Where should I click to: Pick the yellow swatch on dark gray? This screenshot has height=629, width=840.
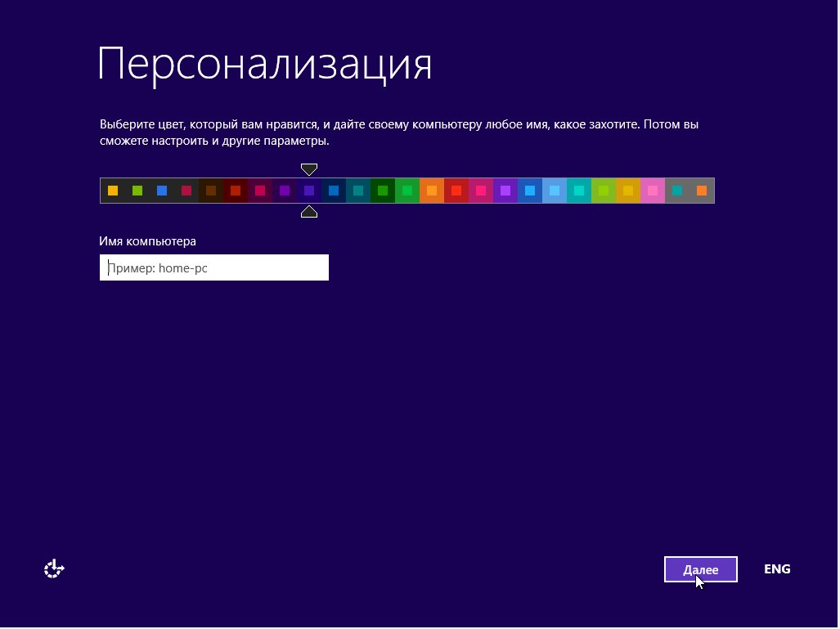(113, 191)
